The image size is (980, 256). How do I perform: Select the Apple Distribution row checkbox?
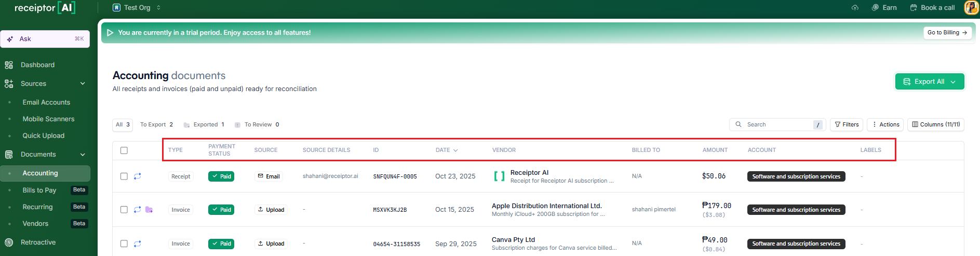click(124, 210)
